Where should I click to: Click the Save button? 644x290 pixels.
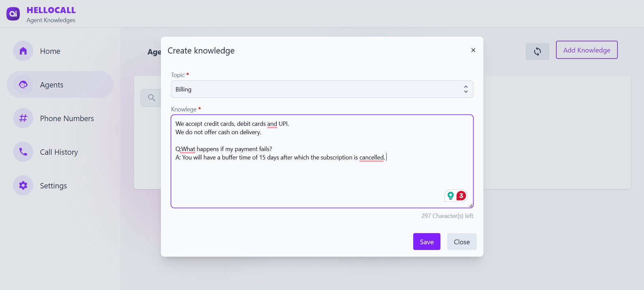(x=426, y=241)
